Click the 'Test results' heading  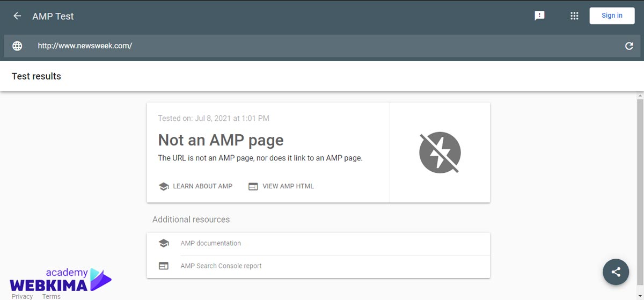pos(36,76)
